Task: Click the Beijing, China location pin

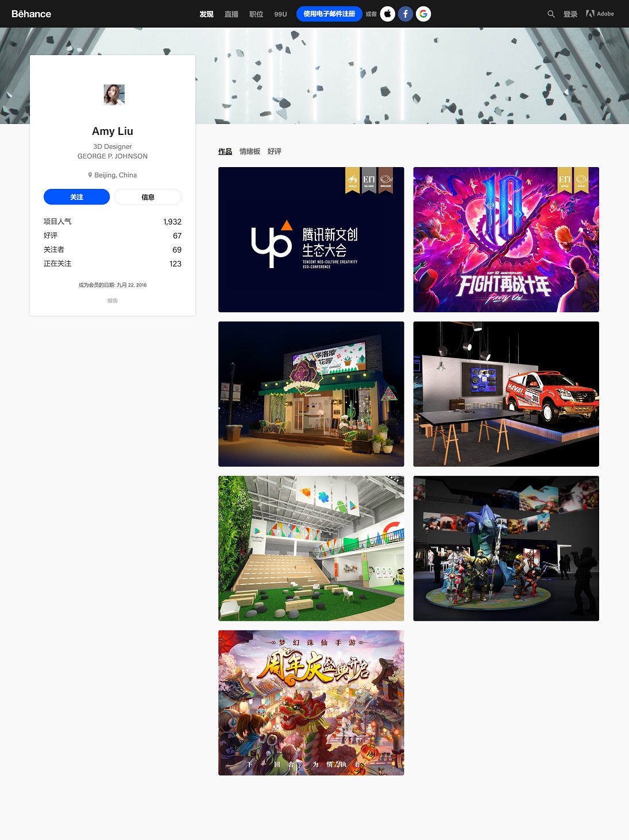Action: (90, 175)
